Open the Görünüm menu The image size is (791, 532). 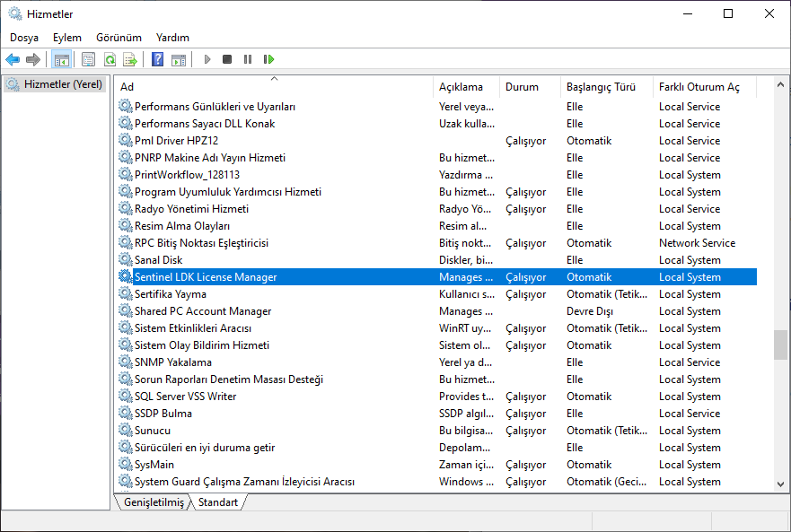(119, 38)
